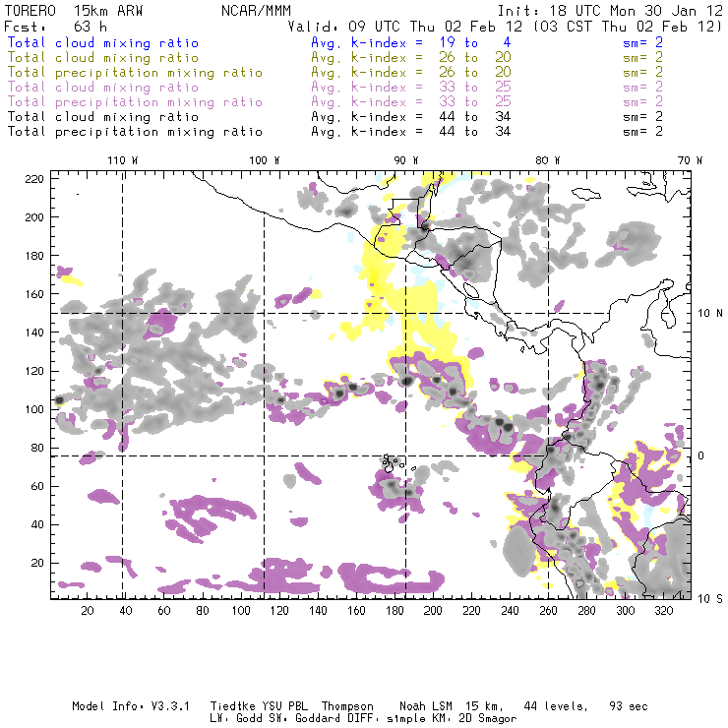Select the "Tiedtke" scheme name
This screenshot has width=728, height=728.
[233, 706]
